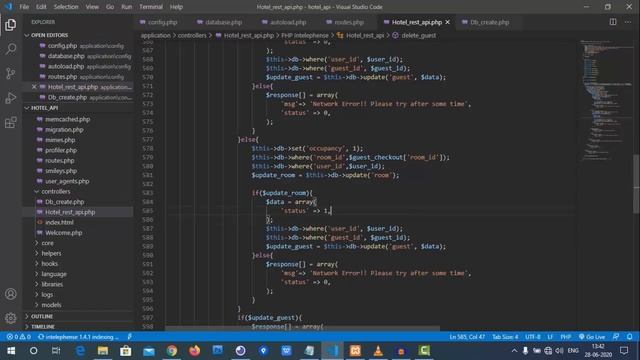
Task: Open the Edit menu
Action: 41,7
